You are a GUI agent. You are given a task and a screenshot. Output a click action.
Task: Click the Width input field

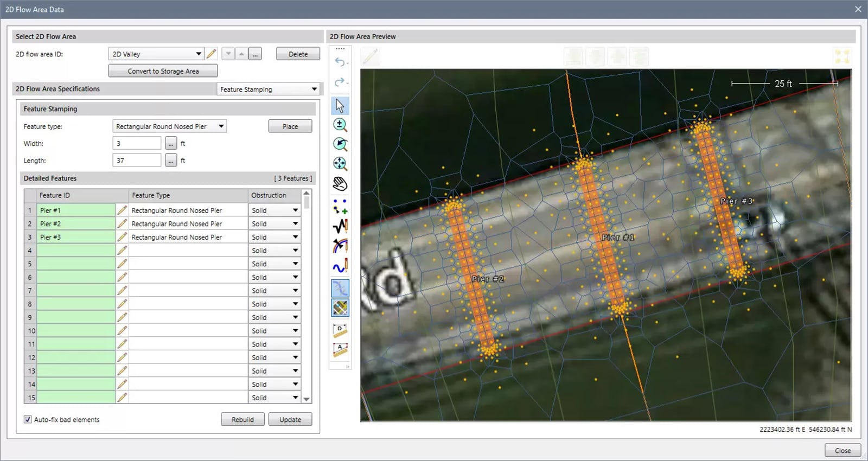point(137,144)
